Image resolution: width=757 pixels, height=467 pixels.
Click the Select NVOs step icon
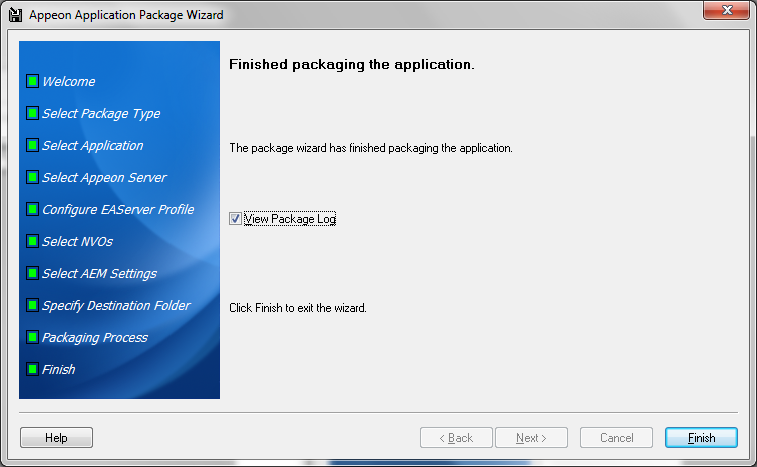coord(32,241)
